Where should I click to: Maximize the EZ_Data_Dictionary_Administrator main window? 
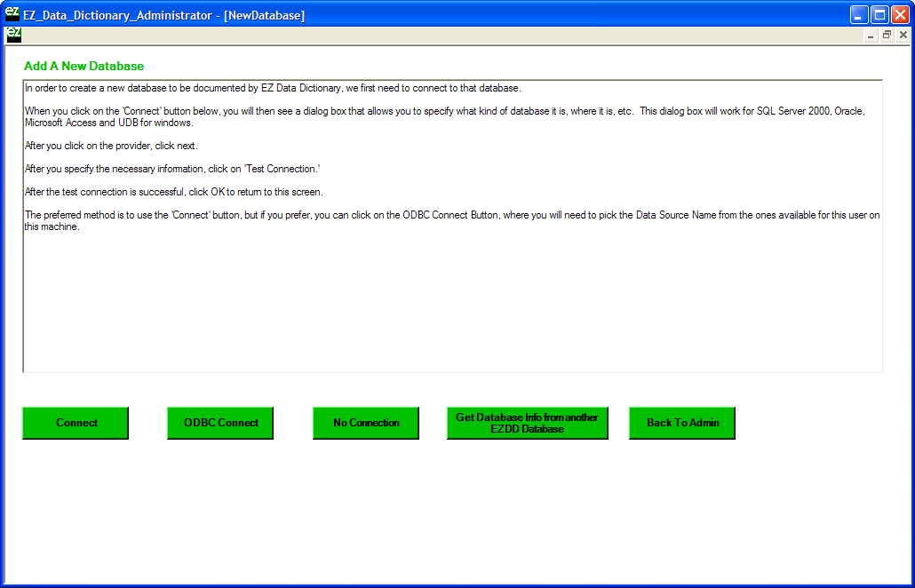click(x=879, y=14)
